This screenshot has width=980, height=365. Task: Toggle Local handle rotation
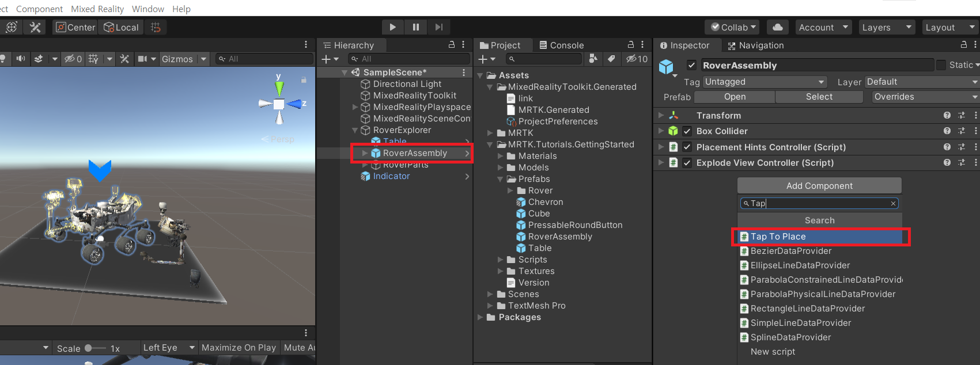(x=121, y=27)
